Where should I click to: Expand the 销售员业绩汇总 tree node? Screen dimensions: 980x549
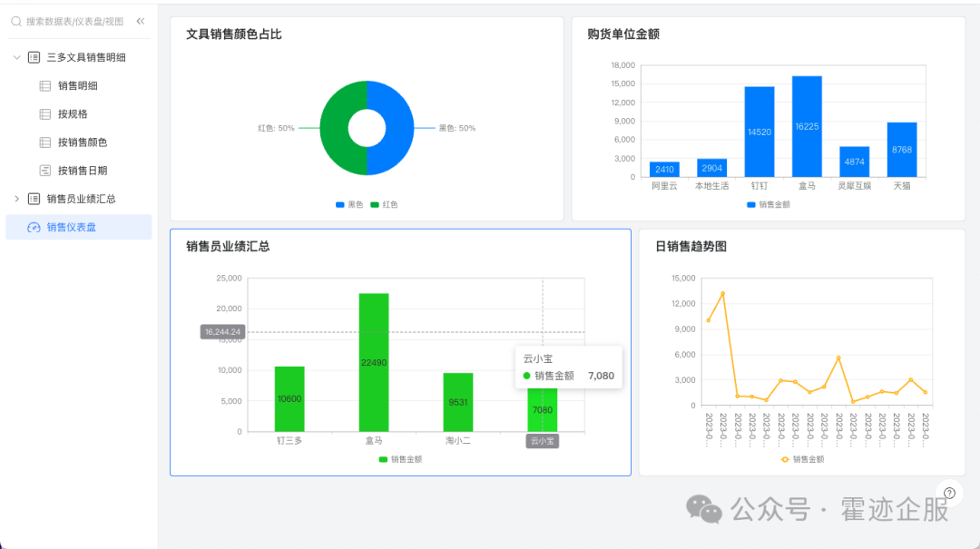[x=16, y=199]
